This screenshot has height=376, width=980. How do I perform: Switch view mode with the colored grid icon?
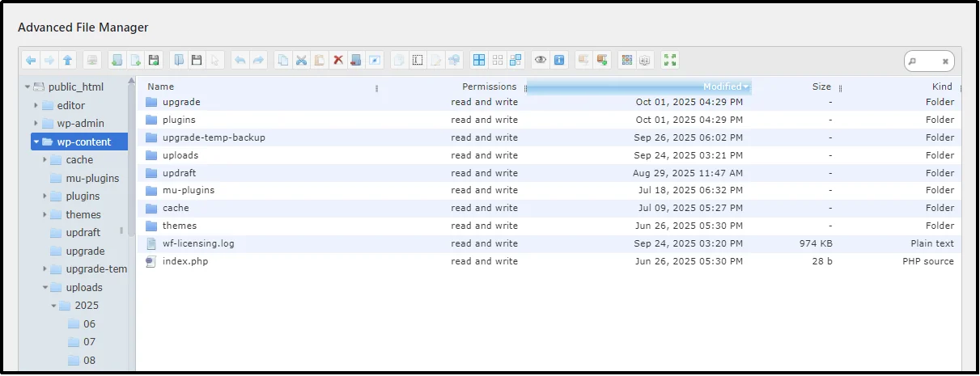(627, 60)
